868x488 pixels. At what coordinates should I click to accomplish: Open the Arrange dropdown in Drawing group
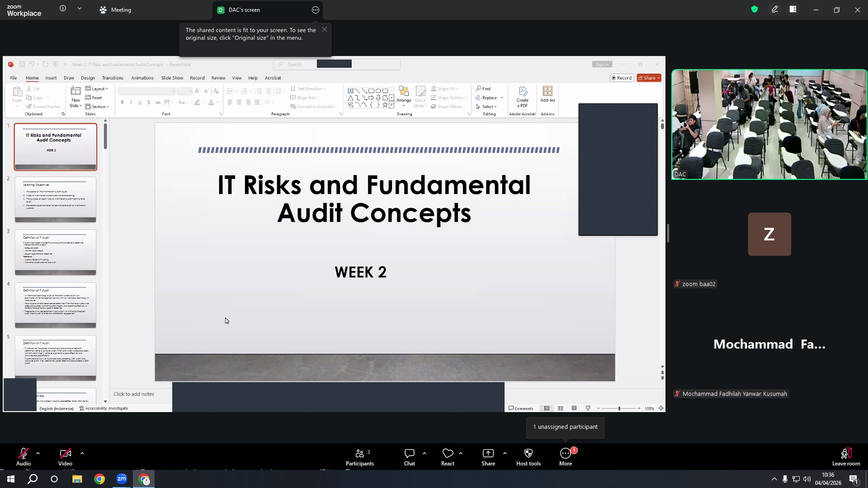404,97
